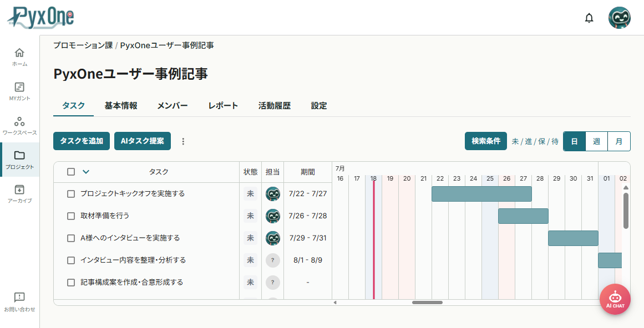Image resolution: width=644 pixels, height=328 pixels.
Task: Click assignee avatar for 取材準備を行う
Action: [273, 216]
